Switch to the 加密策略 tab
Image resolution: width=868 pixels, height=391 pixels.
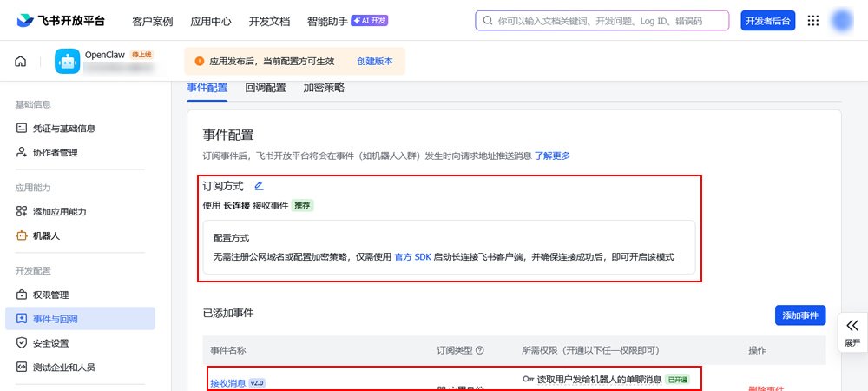tap(324, 88)
